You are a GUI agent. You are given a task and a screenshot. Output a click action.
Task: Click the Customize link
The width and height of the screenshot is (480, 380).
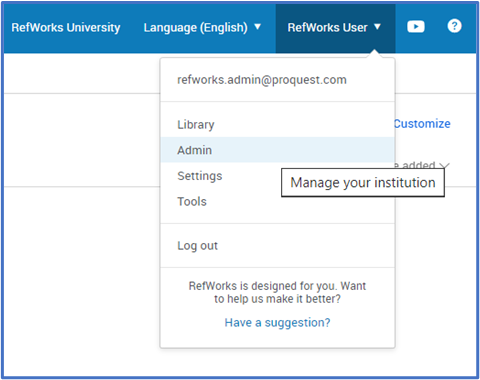coord(422,124)
